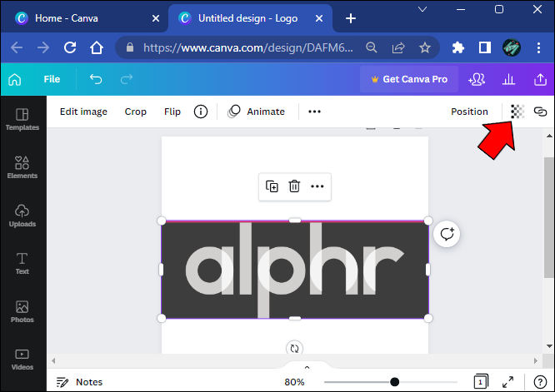Click the browser home icon
This screenshot has height=392, width=555.
point(97,47)
